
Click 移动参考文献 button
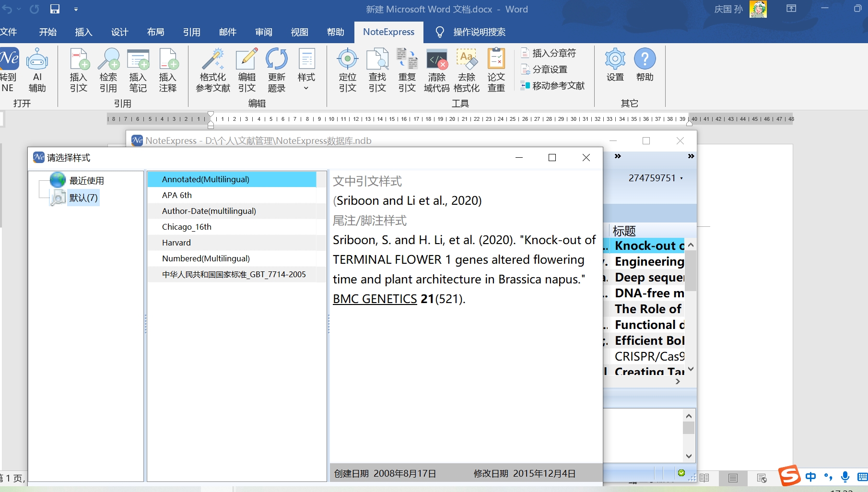pyautogui.click(x=552, y=86)
